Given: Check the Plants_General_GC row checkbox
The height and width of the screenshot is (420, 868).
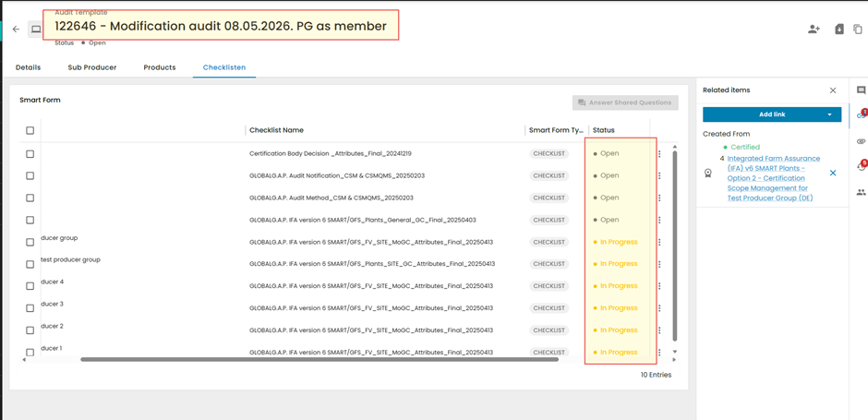Looking at the screenshot, I should point(30,221).
